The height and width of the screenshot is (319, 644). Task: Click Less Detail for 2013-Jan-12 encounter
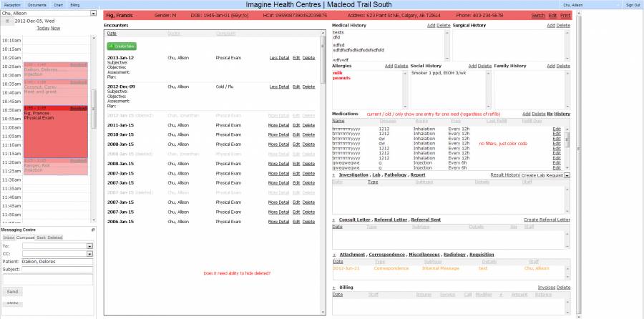tap(279, 58)
